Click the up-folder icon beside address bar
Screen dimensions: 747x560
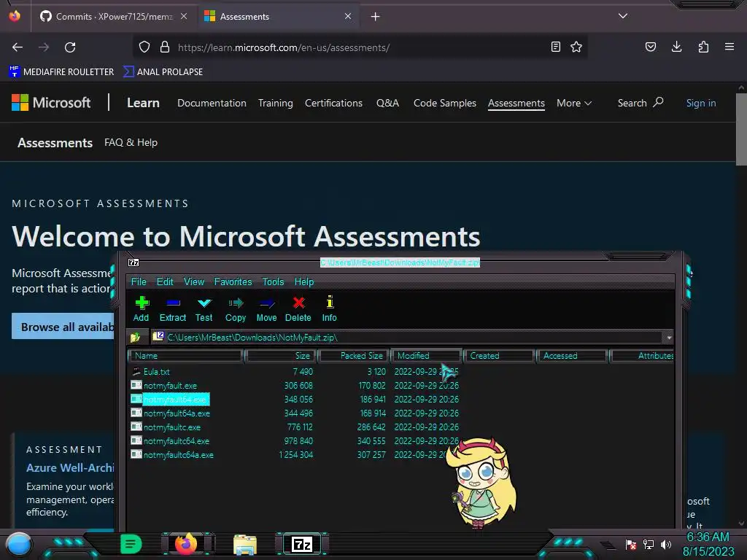(136, 337)
